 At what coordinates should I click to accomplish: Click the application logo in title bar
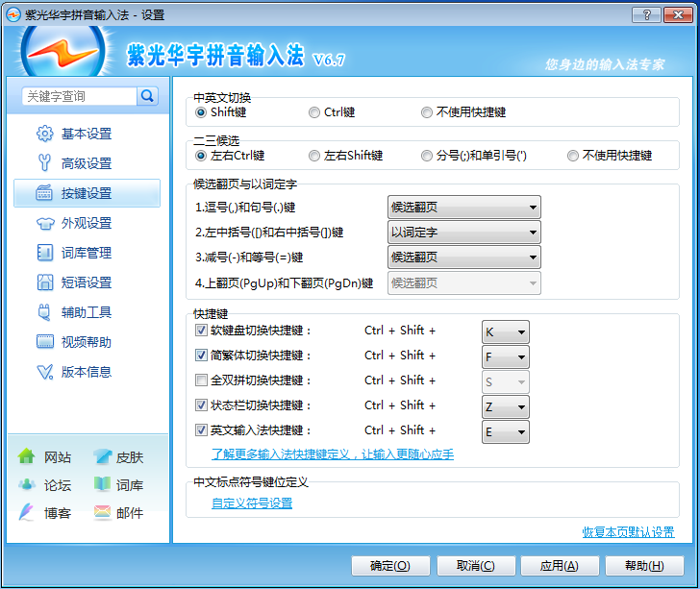click(13, 14)
